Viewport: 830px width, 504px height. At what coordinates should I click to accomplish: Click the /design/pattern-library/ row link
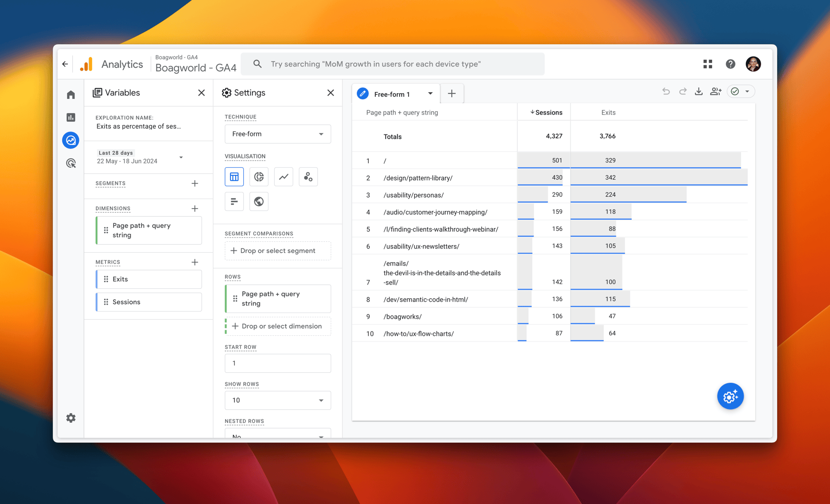point(418,178)
